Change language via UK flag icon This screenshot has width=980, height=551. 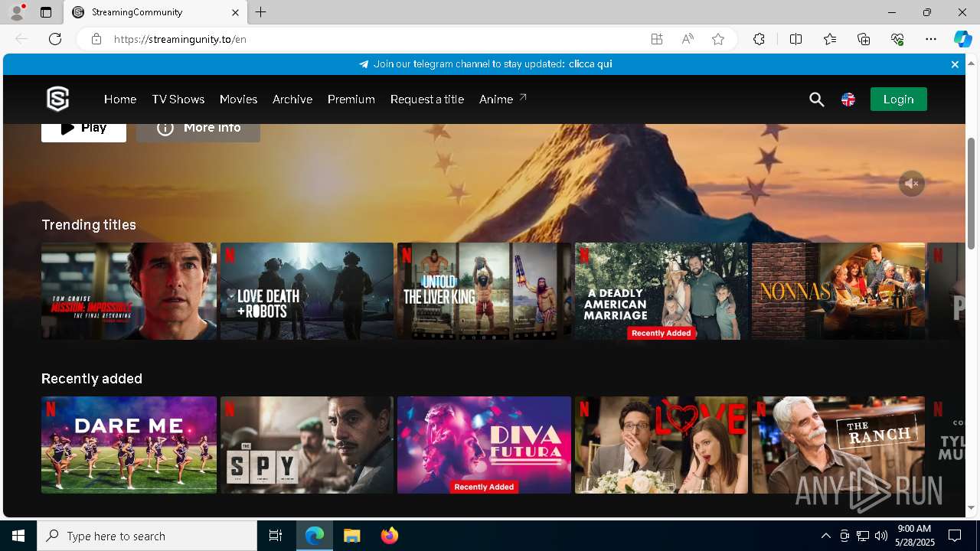[x=848, y=99]
